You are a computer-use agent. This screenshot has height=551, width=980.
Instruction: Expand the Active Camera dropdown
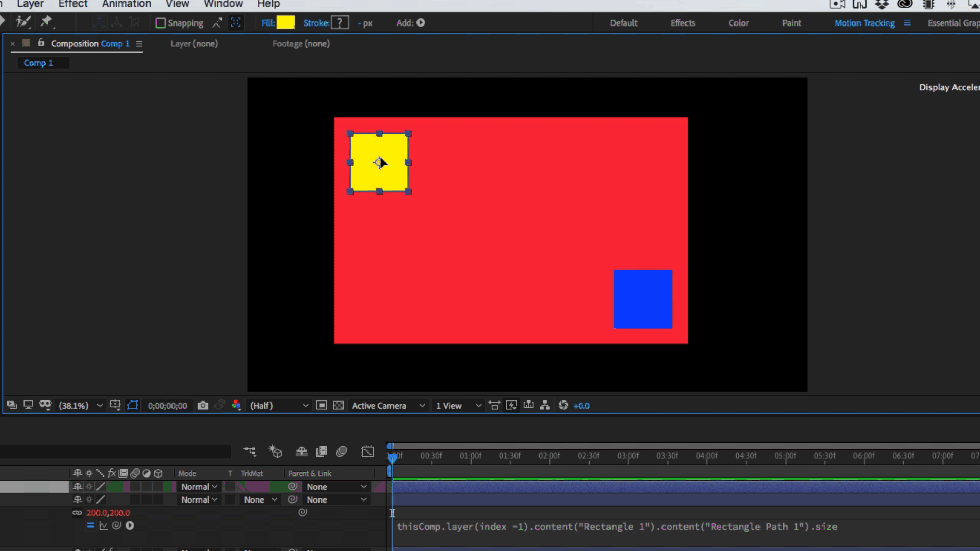[388, 406]
